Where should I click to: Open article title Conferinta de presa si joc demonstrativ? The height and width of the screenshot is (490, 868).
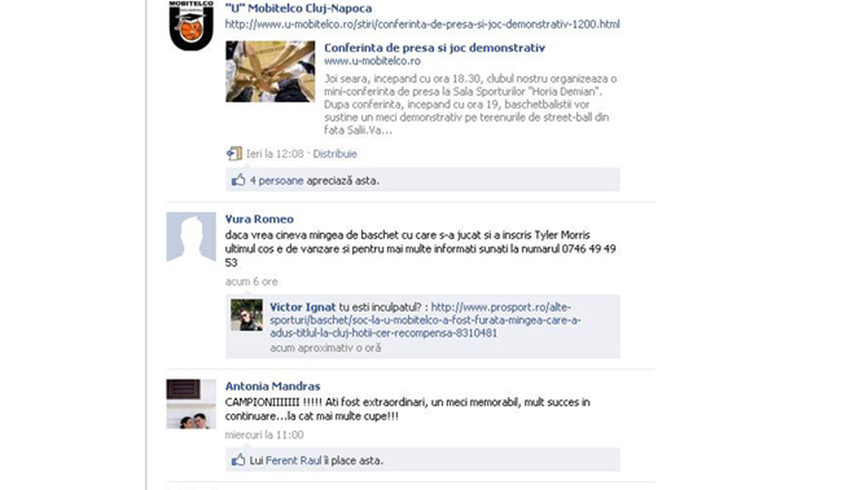[435, 48]
